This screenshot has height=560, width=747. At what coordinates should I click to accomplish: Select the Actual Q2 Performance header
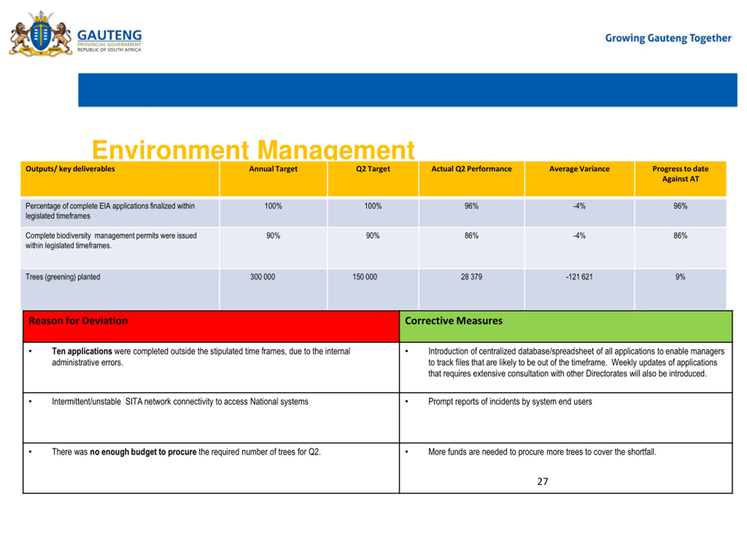point(472,178)
